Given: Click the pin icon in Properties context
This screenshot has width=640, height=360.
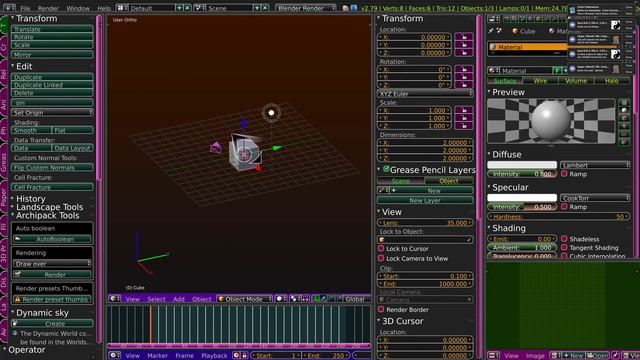Looking at the screenshot, I should point(491,31).
